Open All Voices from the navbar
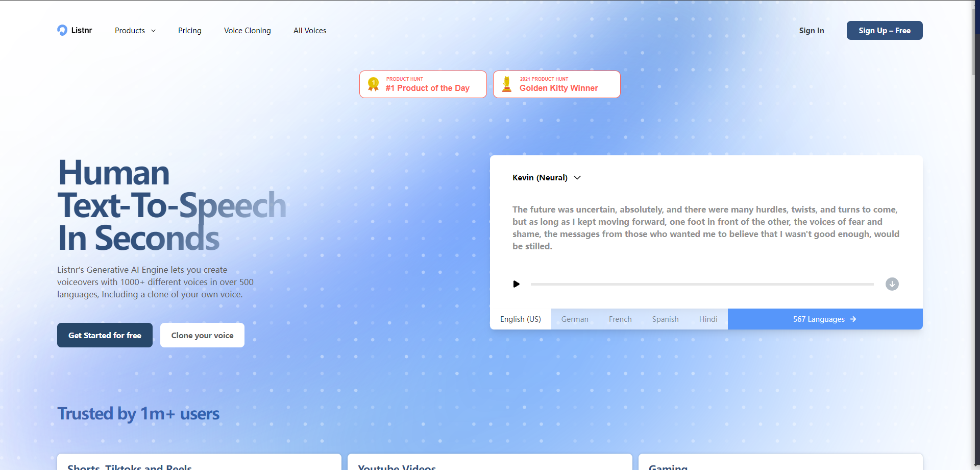This screenshot has height=470, width=980. pos(309,31)
